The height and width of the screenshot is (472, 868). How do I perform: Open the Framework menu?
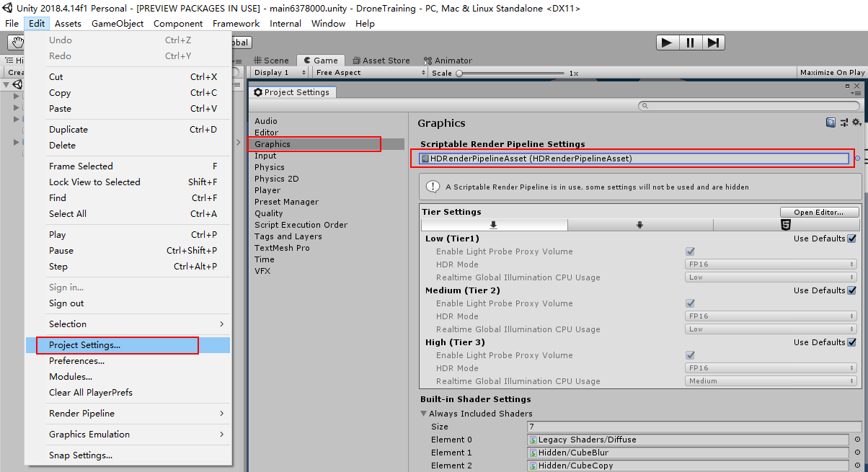point(236,24)
